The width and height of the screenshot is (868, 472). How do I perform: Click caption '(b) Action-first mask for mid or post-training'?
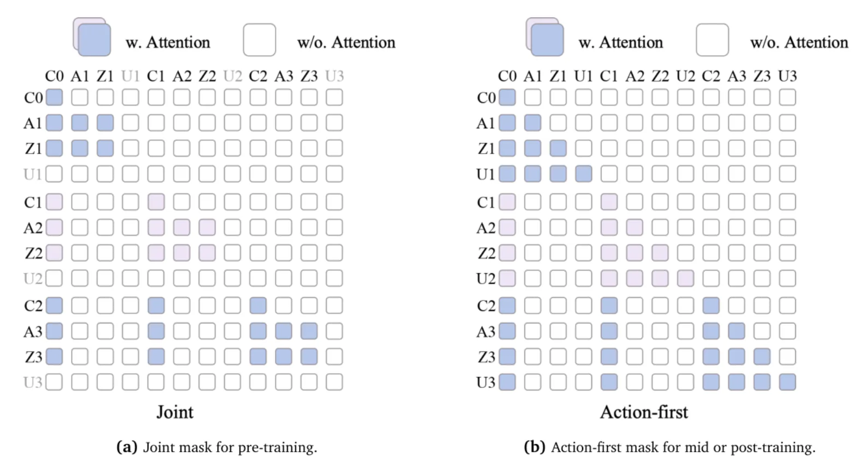tap(670, 447)
